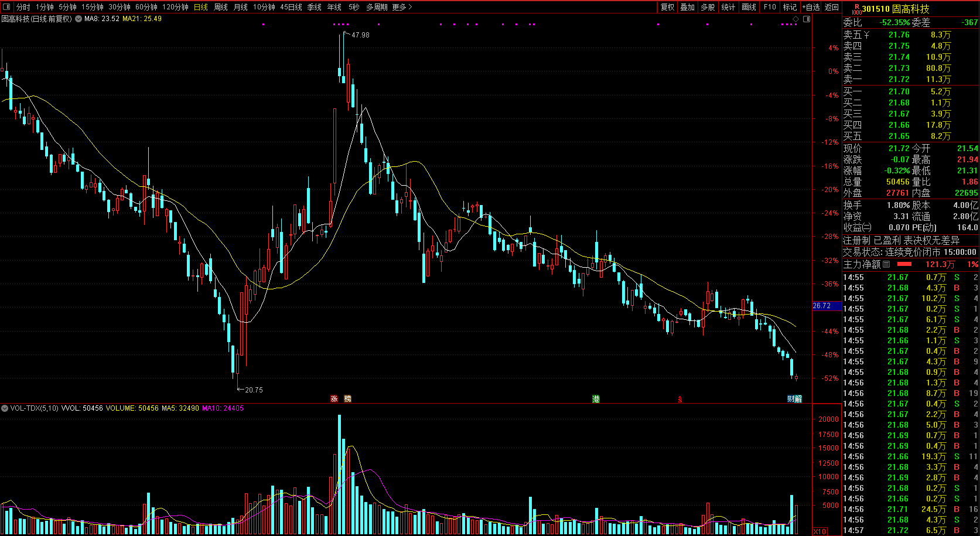Add stock with +自选 button
Image resolution: width=980 pixels, height=536 pixels.
[811, 7]
